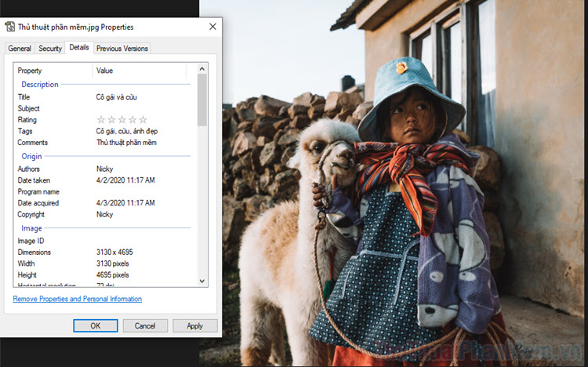Click the scroll down arrow in details list

pyautogui.click(x=202, y=281)
